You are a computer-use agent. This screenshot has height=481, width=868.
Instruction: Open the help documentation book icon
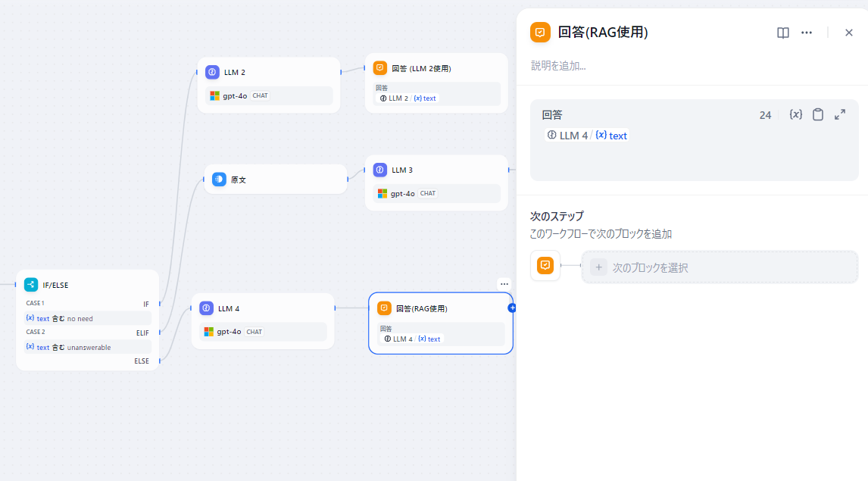tap(782, 33)
